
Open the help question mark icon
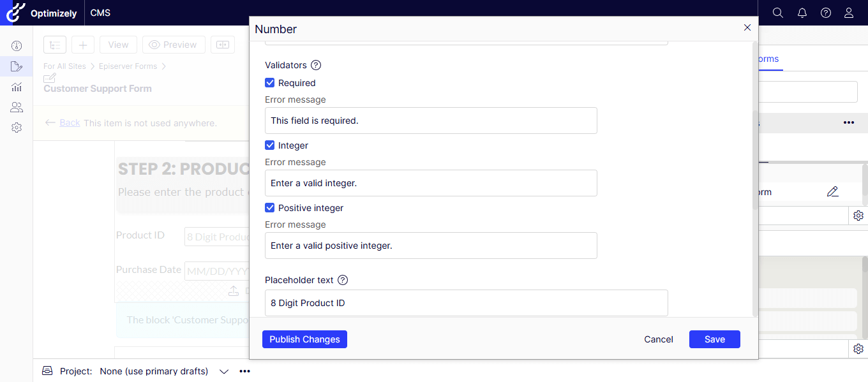[826, 13]
